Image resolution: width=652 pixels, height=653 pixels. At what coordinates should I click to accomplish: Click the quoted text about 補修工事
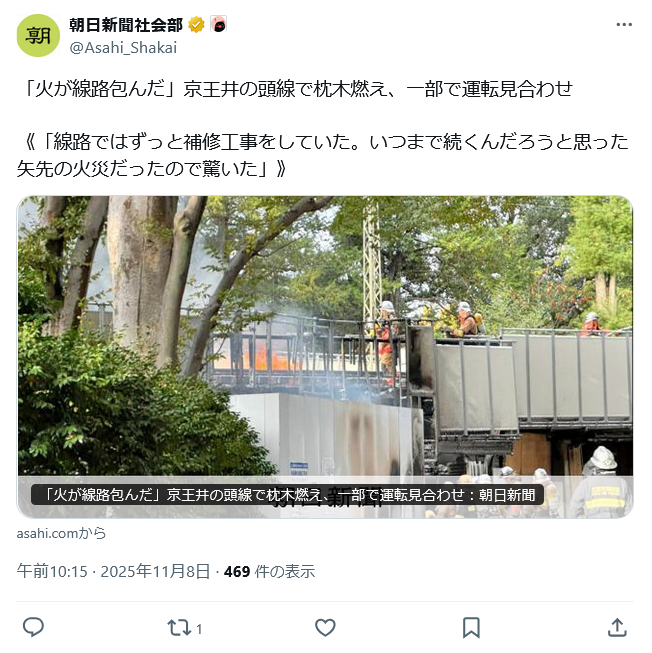tap(323, 155)
